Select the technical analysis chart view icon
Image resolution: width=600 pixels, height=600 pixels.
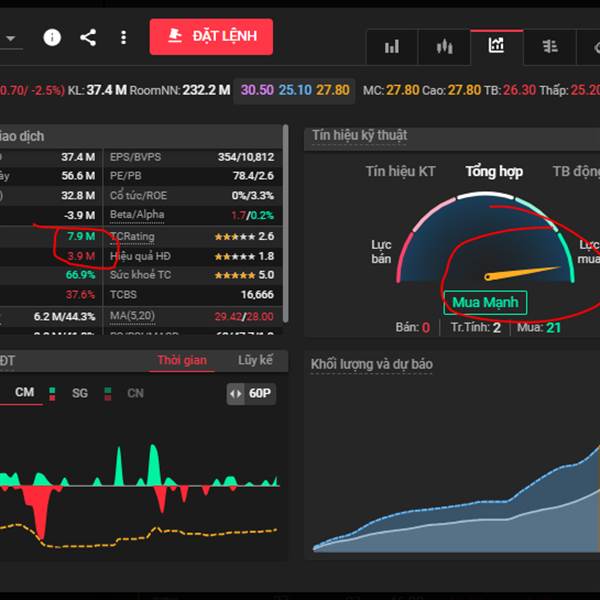[x=496, y=46]
